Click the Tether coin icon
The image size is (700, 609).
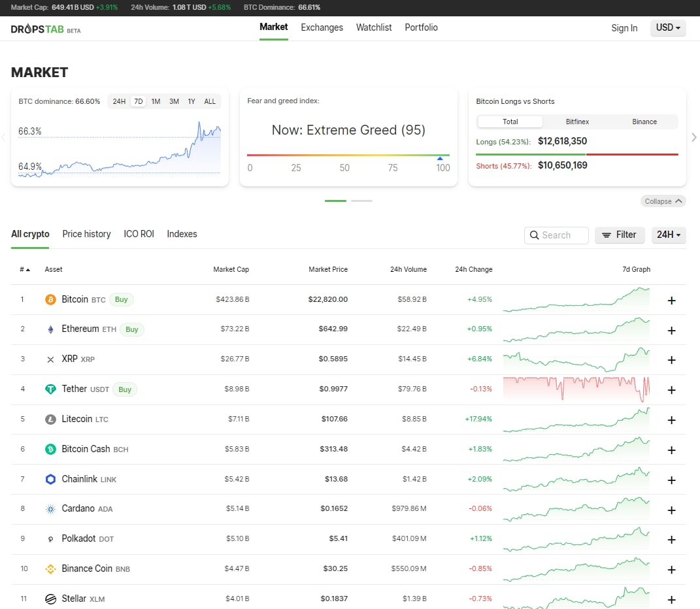[50, 389]
